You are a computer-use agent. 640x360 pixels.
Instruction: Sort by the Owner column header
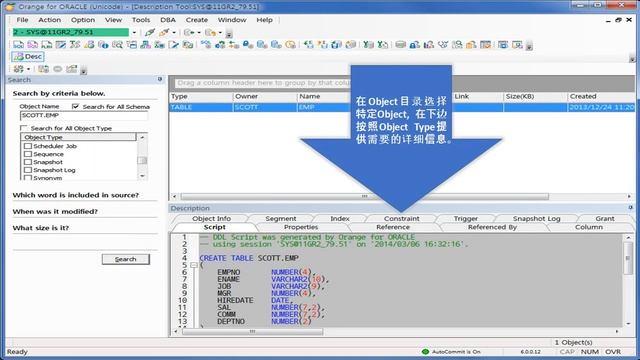pos(265,96)
